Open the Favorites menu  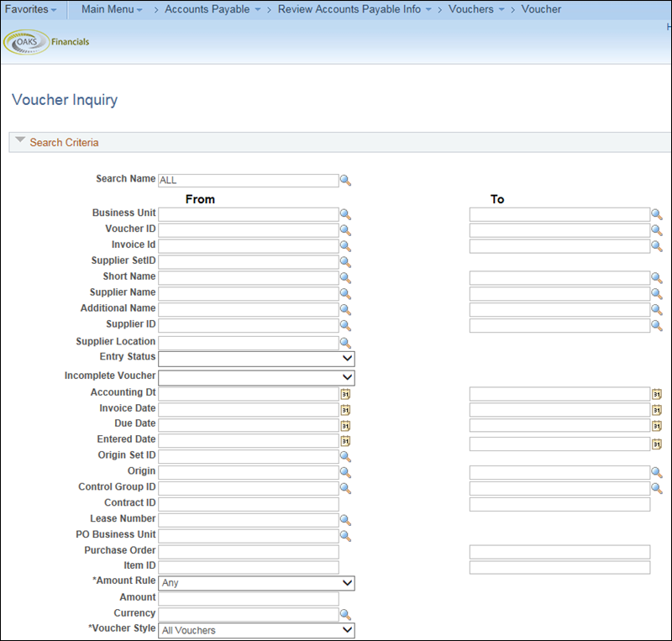(x=30, y=9)
